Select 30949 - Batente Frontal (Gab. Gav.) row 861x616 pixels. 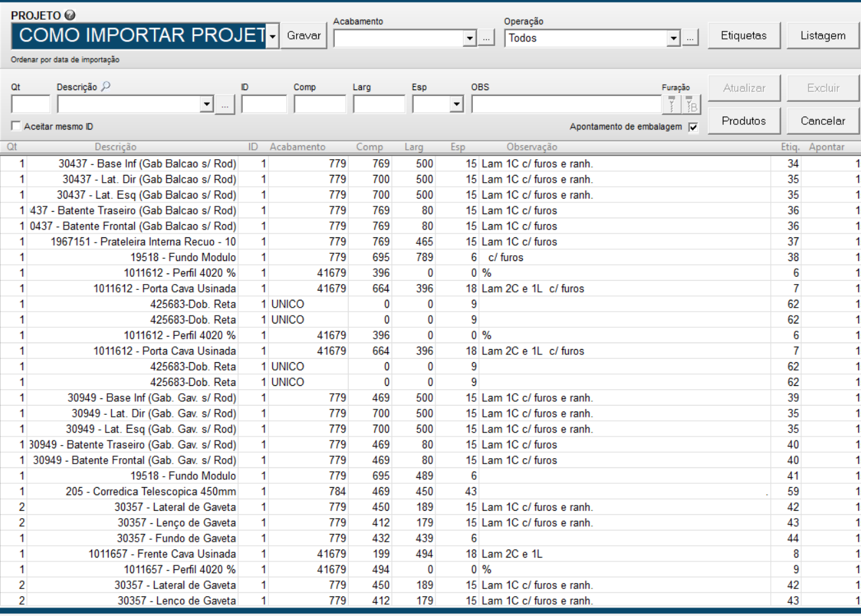pos(430,460)
